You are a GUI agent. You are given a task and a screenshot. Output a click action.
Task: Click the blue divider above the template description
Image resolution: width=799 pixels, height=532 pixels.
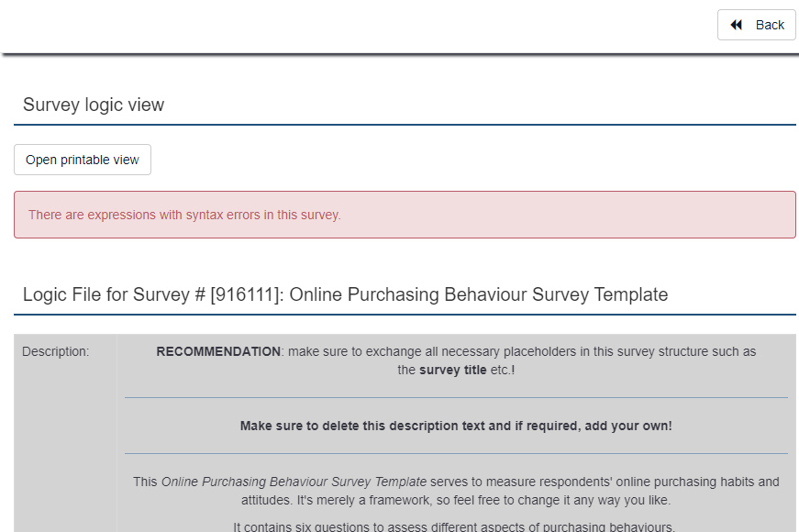[x=456, y=453]
